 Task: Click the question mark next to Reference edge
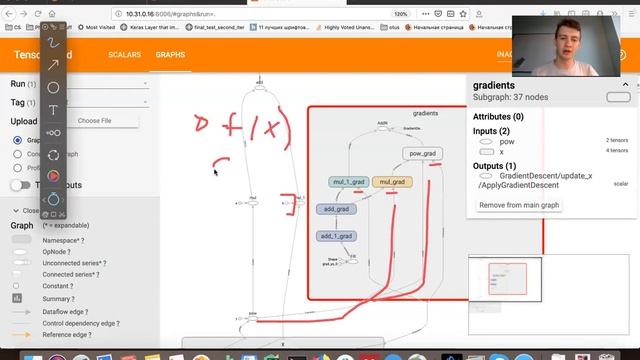point(90,335)
